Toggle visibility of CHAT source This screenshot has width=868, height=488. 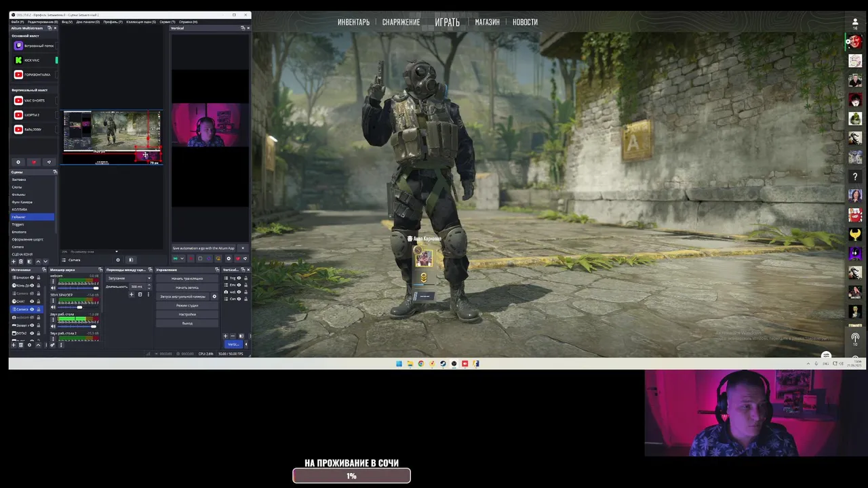[32, 301]
